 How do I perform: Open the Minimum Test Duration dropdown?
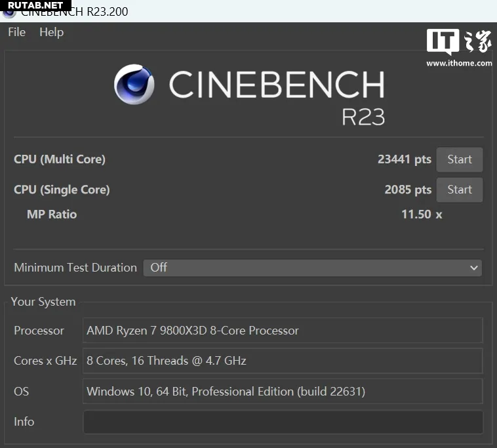point(313,268)
